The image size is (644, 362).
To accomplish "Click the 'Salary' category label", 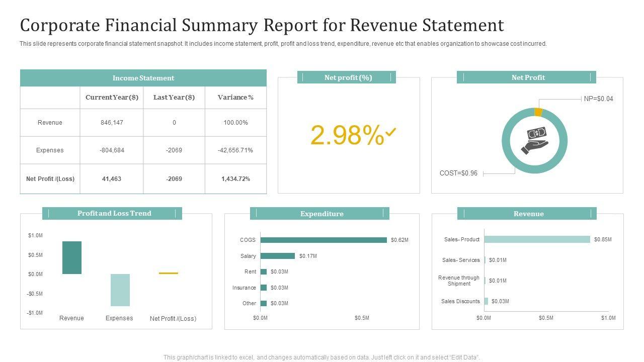I will point(248,256).
